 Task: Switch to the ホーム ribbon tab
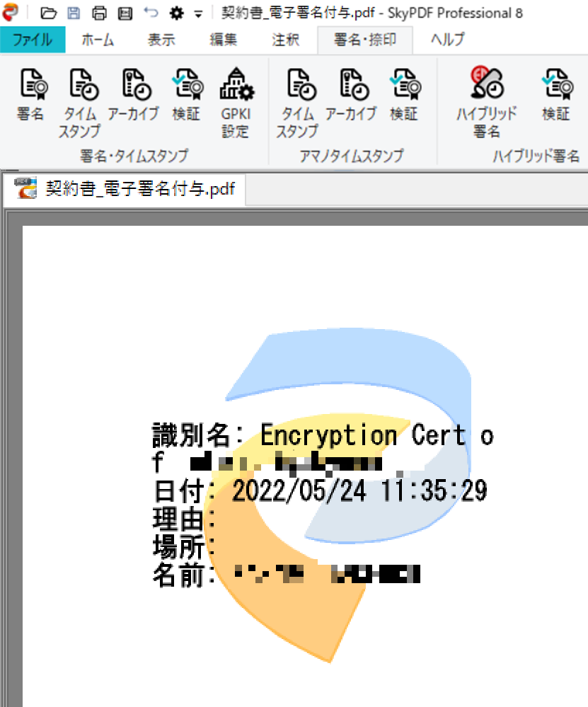98,40
